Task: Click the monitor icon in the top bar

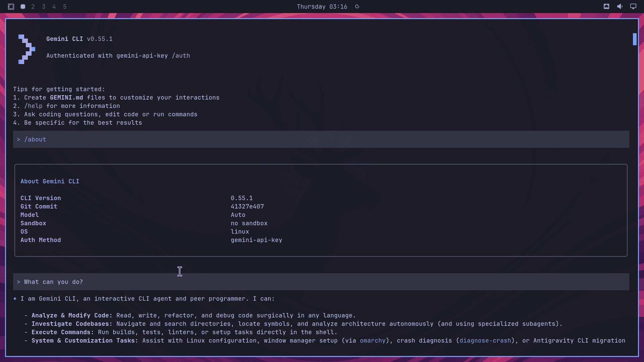Action: tap(633, 7)
